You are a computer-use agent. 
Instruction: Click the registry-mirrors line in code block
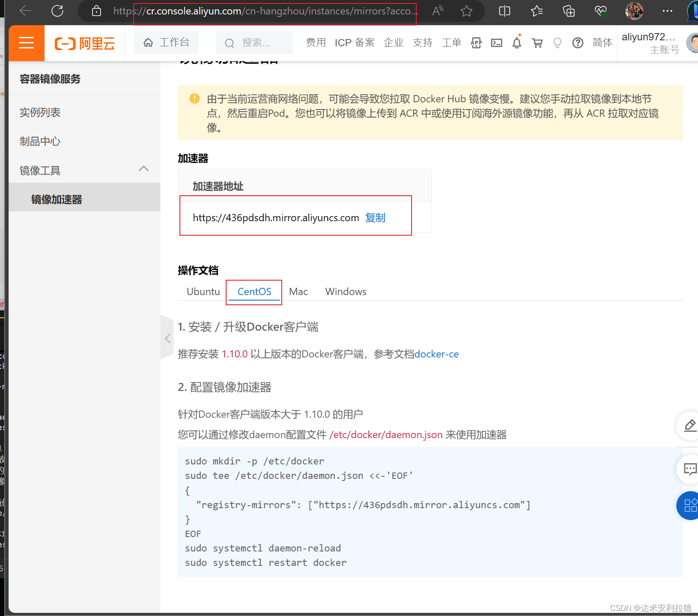[x=363, y=505]
